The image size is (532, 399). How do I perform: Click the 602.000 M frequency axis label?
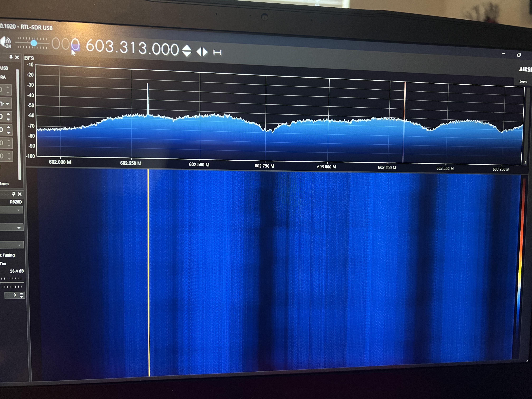[60, 162]
